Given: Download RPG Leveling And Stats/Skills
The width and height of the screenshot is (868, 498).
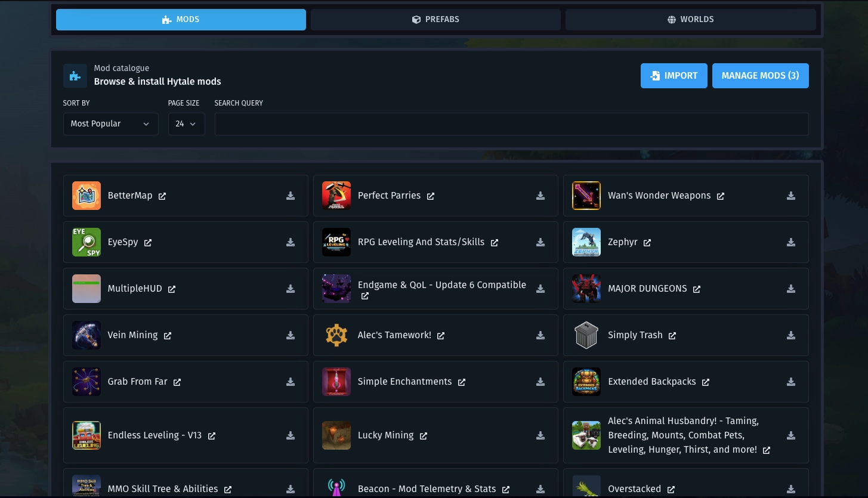Looking at the screenshot, I should [540, 242].
